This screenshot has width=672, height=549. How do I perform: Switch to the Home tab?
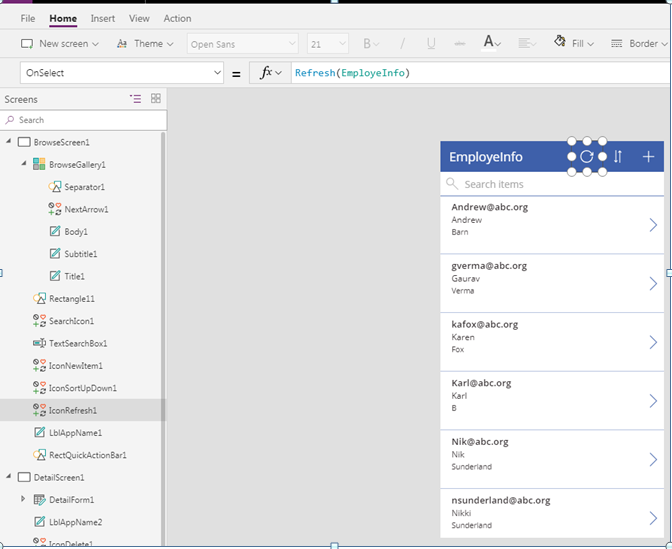63,18
